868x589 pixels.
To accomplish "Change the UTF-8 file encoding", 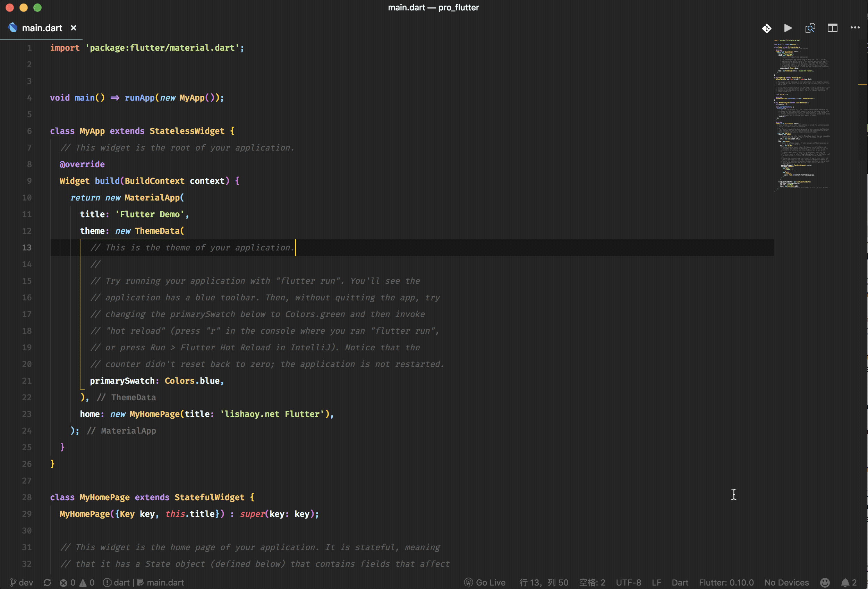I will click(x=628, y=582).
